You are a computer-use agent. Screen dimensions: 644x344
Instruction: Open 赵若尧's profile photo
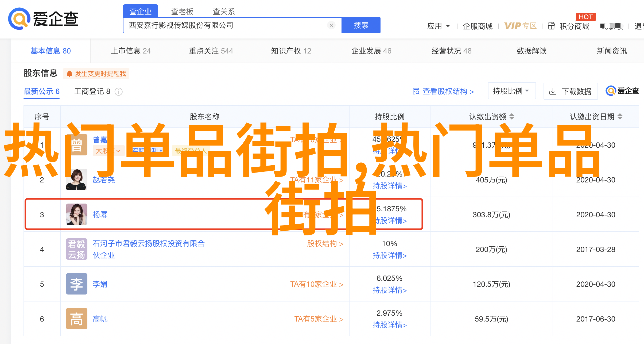click(77, 179)
